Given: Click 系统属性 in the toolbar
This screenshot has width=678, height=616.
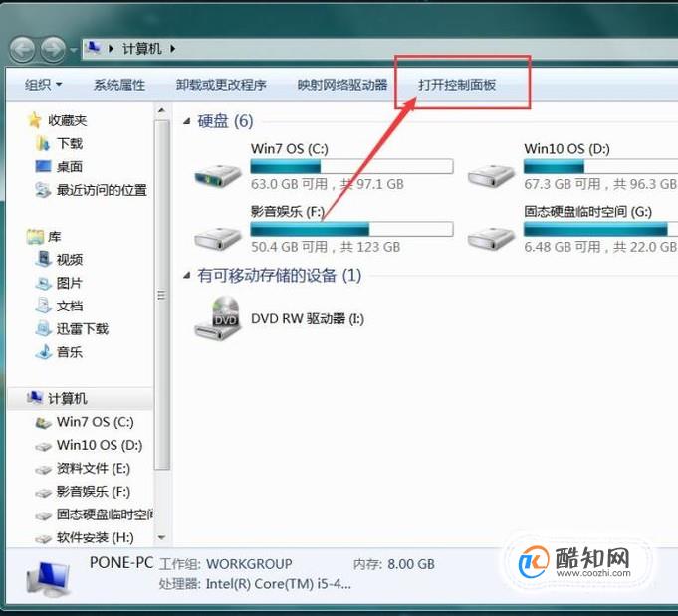Looking at the screenshot, I should click(x=119, y=85).
